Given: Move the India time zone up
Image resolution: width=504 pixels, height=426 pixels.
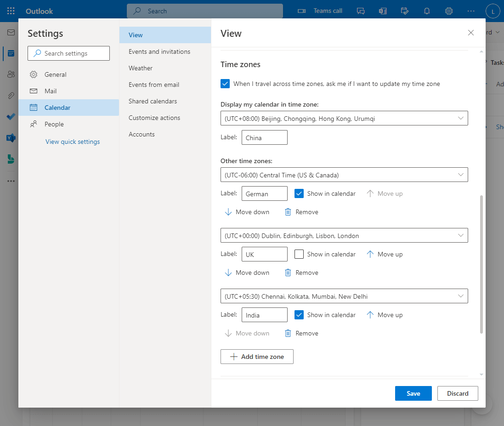Looking at the screenshot, I should tap(385, 315).
